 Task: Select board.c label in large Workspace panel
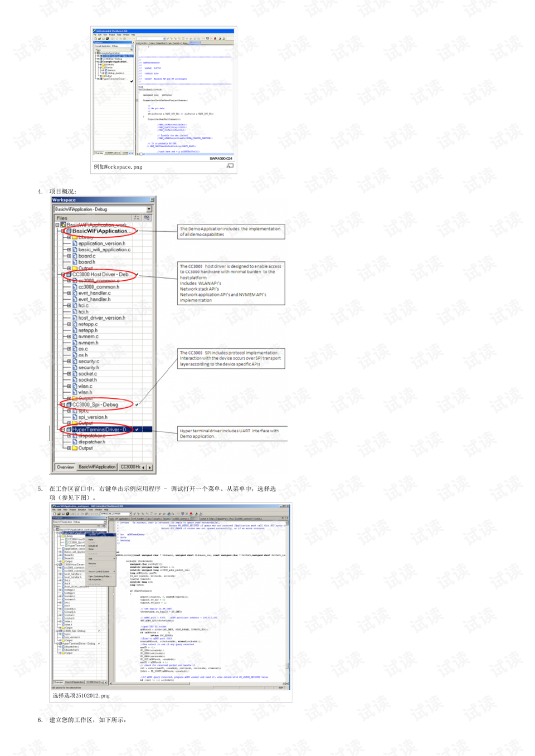click(x=87, y=256)
